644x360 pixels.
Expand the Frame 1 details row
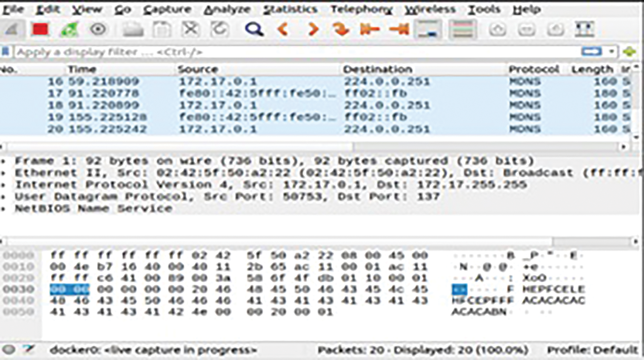click(x=3, y=161)
